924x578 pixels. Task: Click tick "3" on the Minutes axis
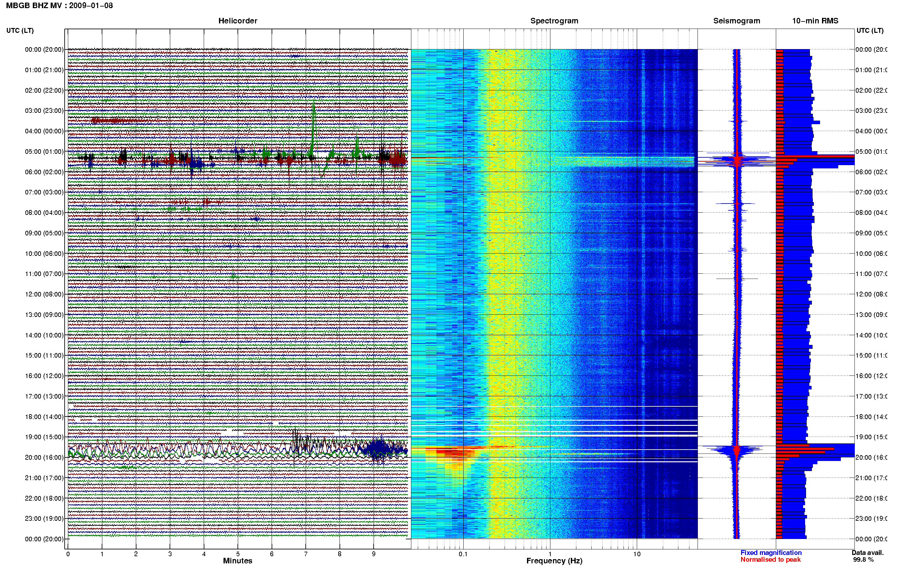(x=170, y=554)
